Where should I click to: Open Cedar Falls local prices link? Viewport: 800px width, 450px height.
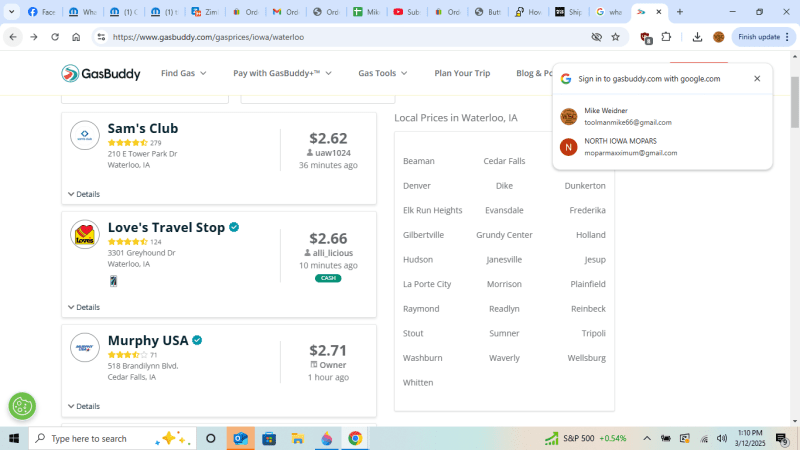click(x=504, y=161)
